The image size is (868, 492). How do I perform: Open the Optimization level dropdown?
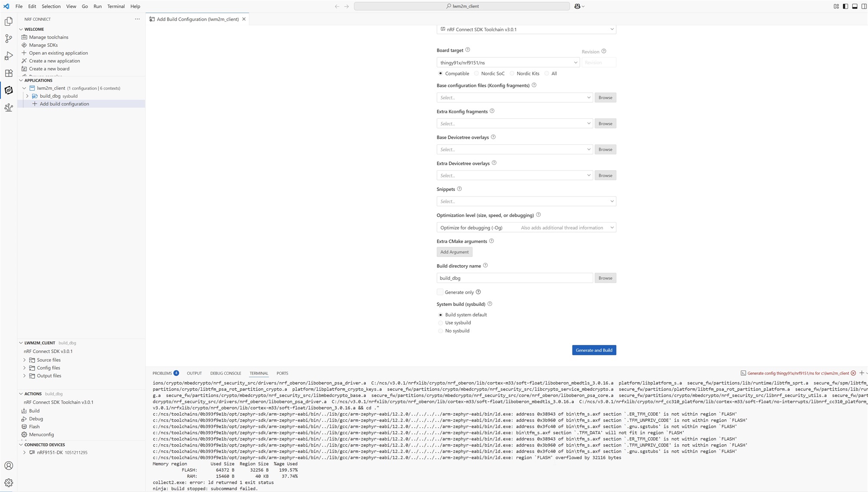[x=526, y=227]
